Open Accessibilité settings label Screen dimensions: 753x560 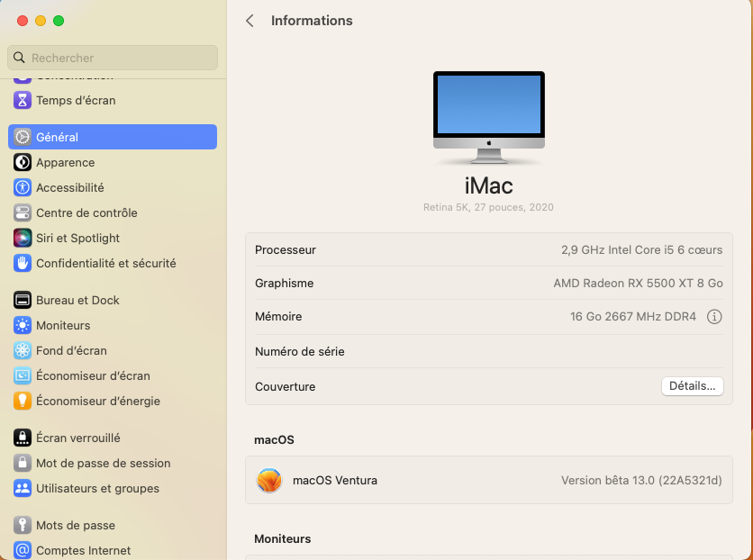70,187
